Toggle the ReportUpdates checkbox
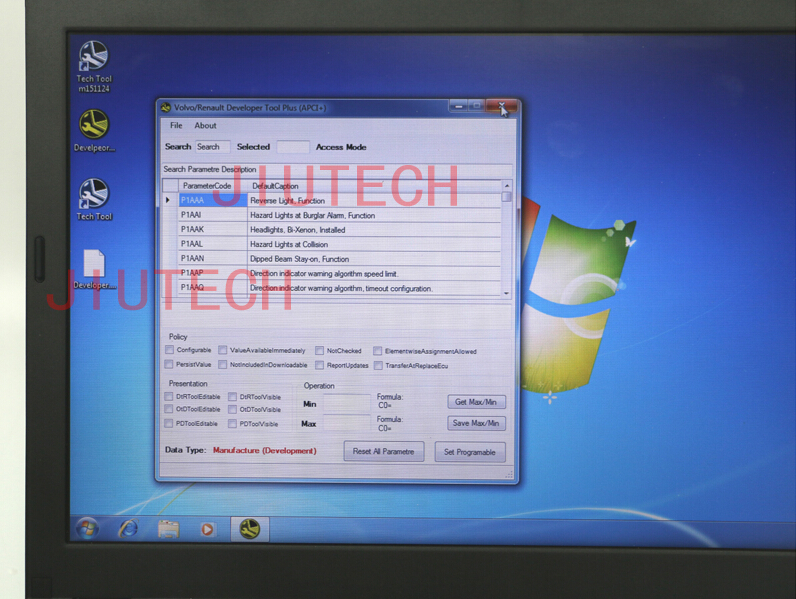The image size is (796, 599). 320,365
